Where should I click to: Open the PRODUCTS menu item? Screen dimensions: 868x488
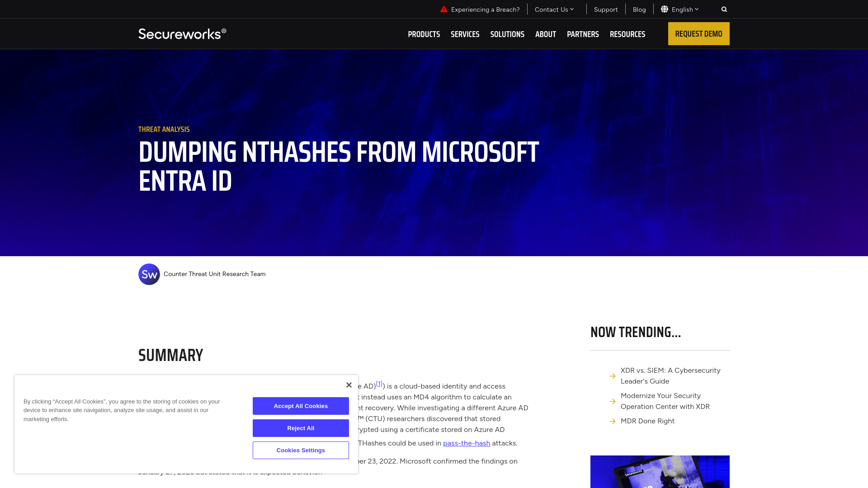tap(424, 34)
